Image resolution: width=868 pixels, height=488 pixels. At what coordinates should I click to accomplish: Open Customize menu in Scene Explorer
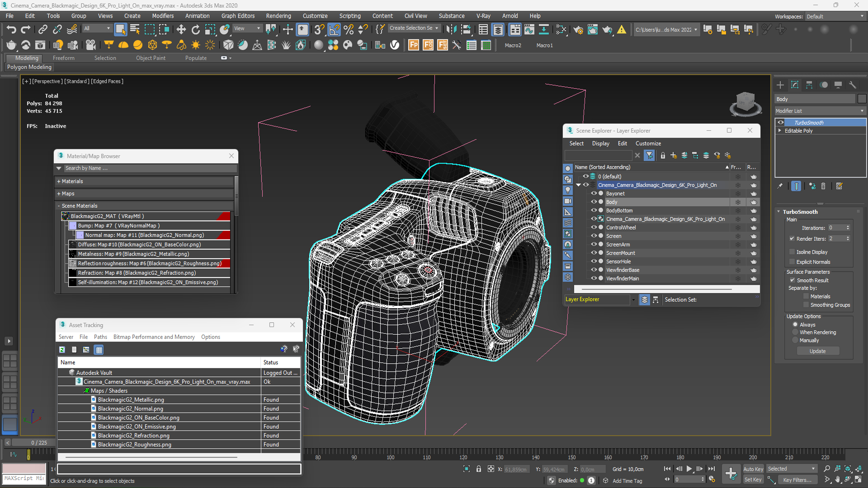point(648,143)
